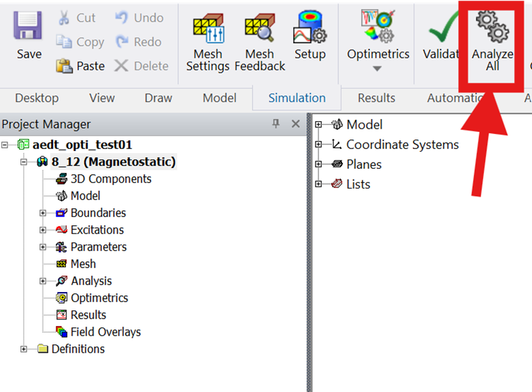The height and width of the screenshot is (392, 532).
Task: Select 3D Components item
Action: [111, 179]
